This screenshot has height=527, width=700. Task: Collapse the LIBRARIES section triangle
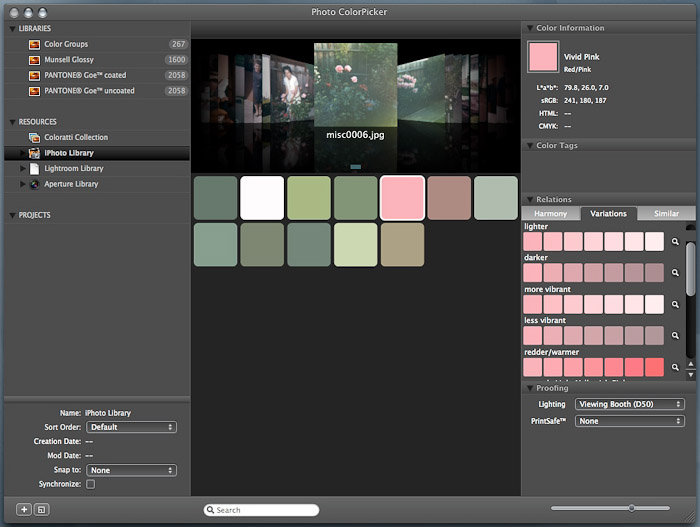(x=12, y=29)
